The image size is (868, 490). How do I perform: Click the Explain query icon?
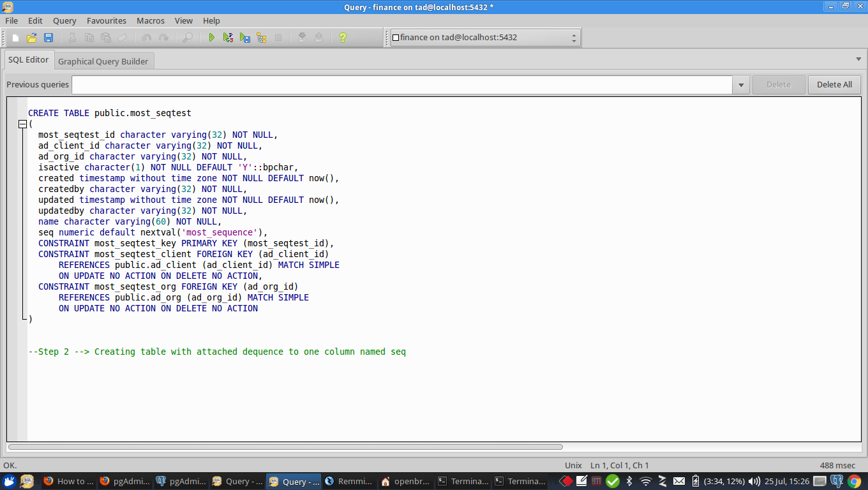pyautogui.click(x=262, y=38)
